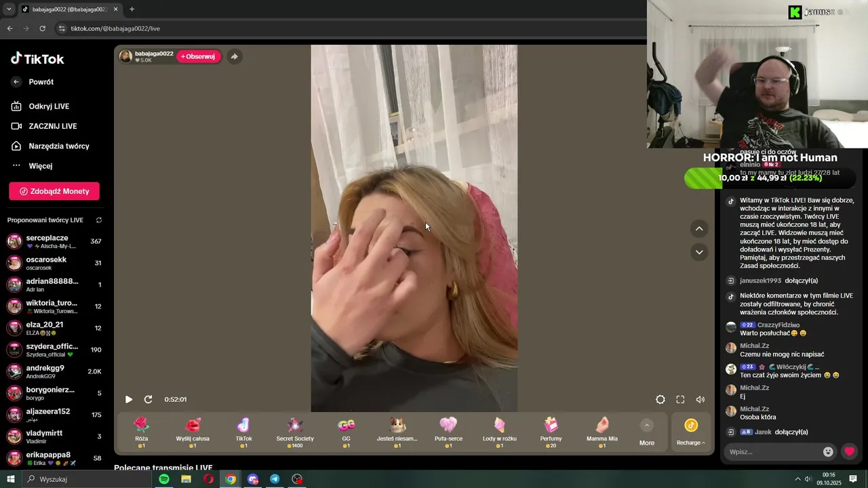Go back in browser history

9,28
